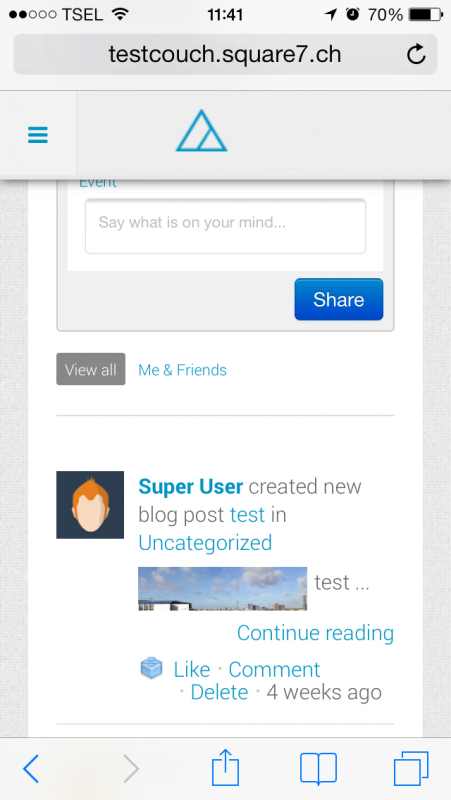
Task: Tap the blue cube icon beside Like
Action: click(152, 668)
